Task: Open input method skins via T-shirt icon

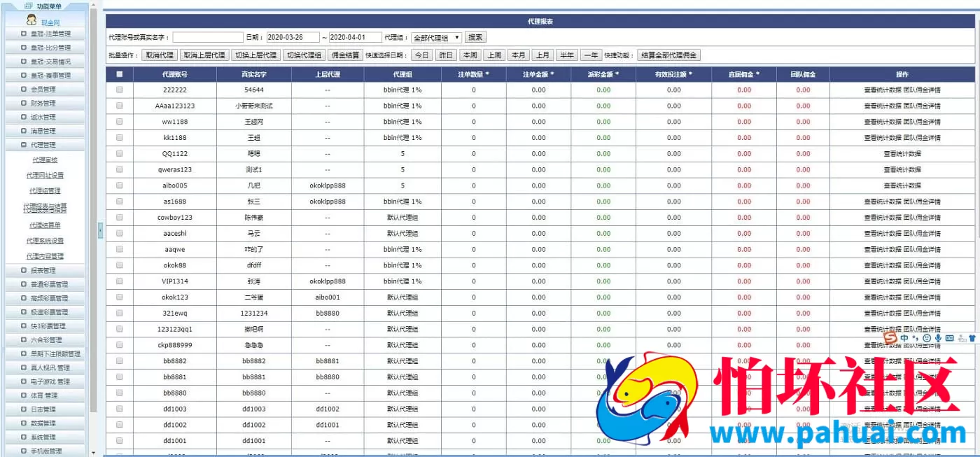Action: (x=972, y=338)
